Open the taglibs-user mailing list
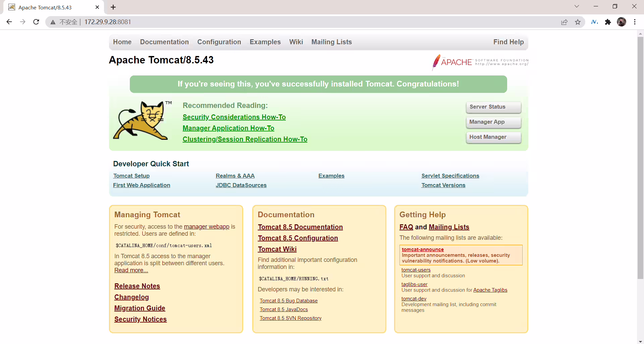 (414, 284)
